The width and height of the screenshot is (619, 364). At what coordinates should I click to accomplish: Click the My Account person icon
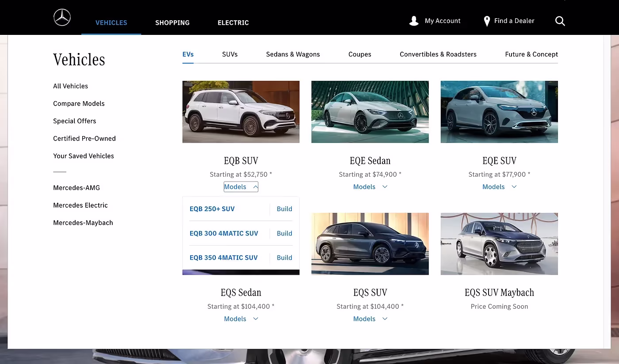(x=414, y=21)
